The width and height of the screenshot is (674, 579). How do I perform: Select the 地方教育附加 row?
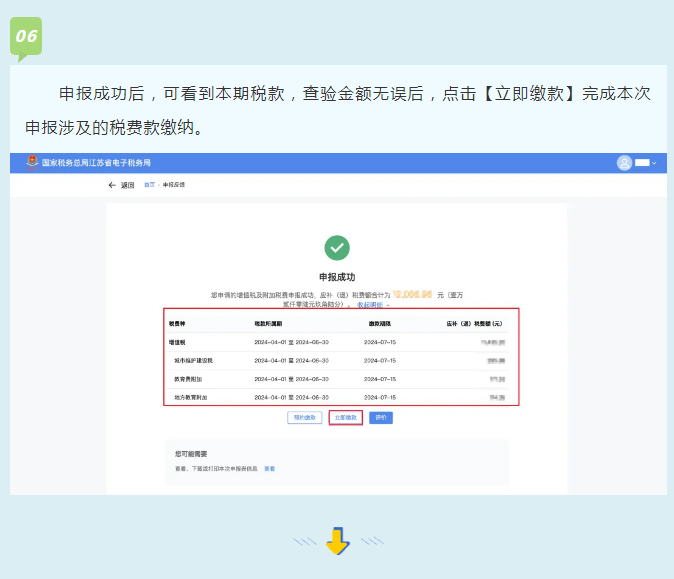click(x=341, y=397)
